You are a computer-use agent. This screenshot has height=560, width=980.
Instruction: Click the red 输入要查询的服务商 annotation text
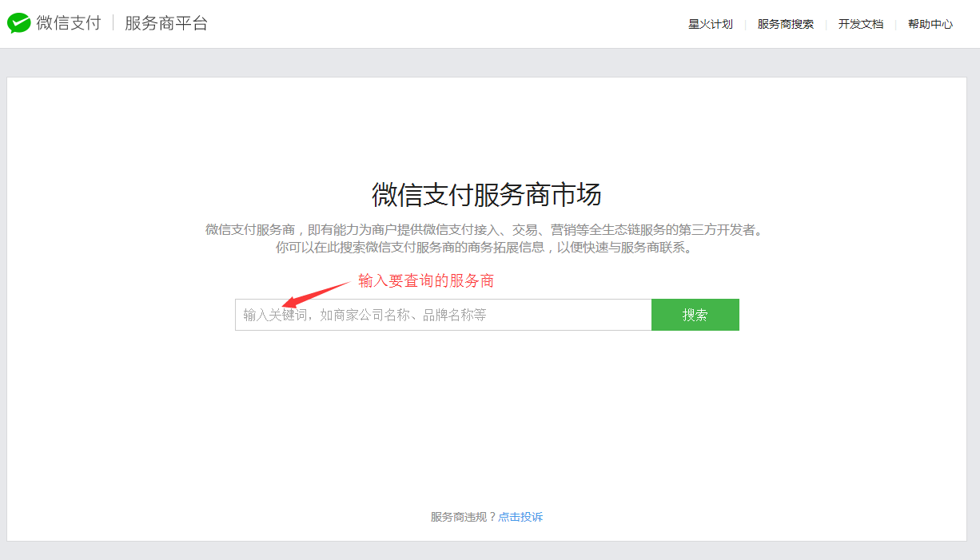[x=425, y=280]
